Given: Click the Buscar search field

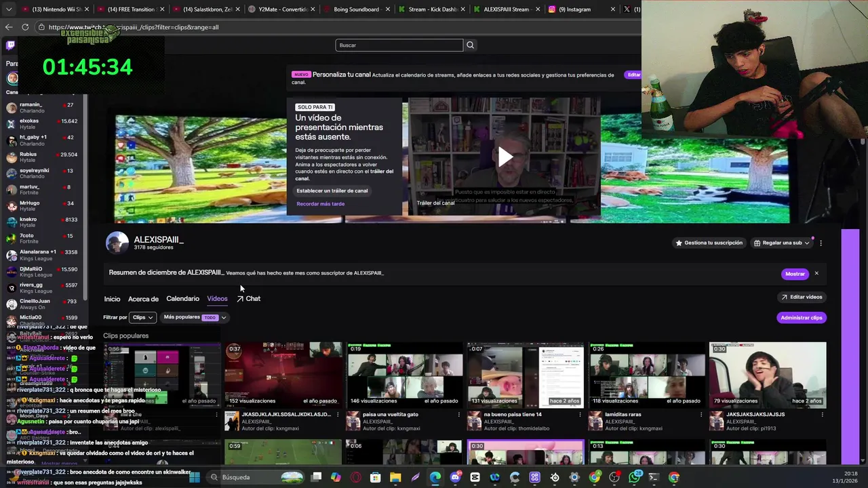Looking at the screenshot, I should (x=399, y=45).
